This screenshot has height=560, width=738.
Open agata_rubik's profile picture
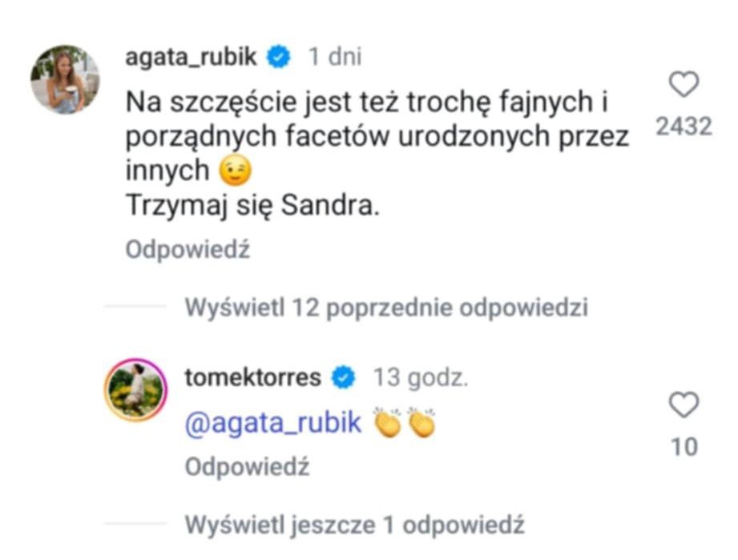[65, 79]
